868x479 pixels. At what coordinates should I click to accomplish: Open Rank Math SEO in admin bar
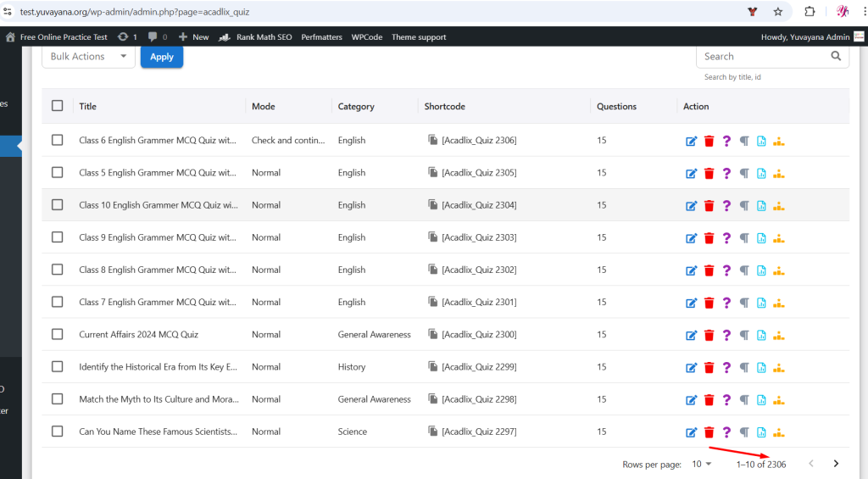pyautogui.click(x=255, y=36)
